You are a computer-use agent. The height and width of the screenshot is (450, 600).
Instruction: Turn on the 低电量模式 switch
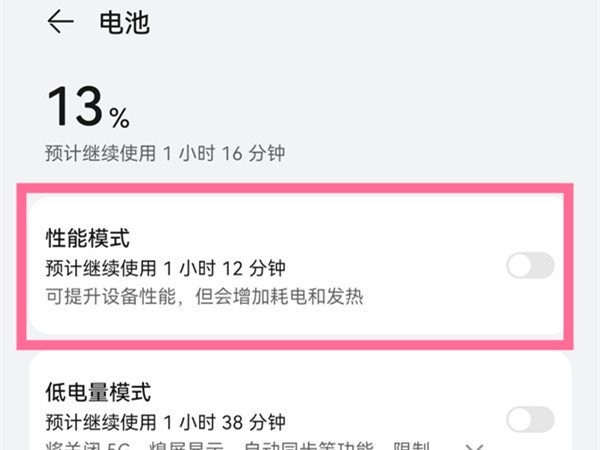pyautogui.click(x=530, y=419)
